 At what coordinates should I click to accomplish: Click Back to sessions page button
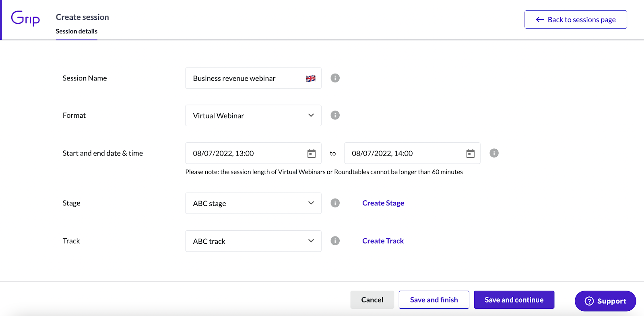click(x=576, y=20)
